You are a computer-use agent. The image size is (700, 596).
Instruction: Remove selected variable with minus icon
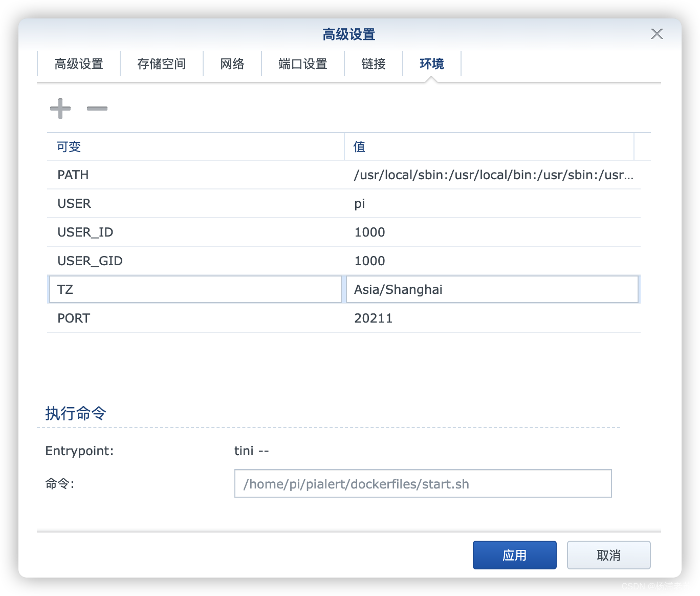(97, 108)
